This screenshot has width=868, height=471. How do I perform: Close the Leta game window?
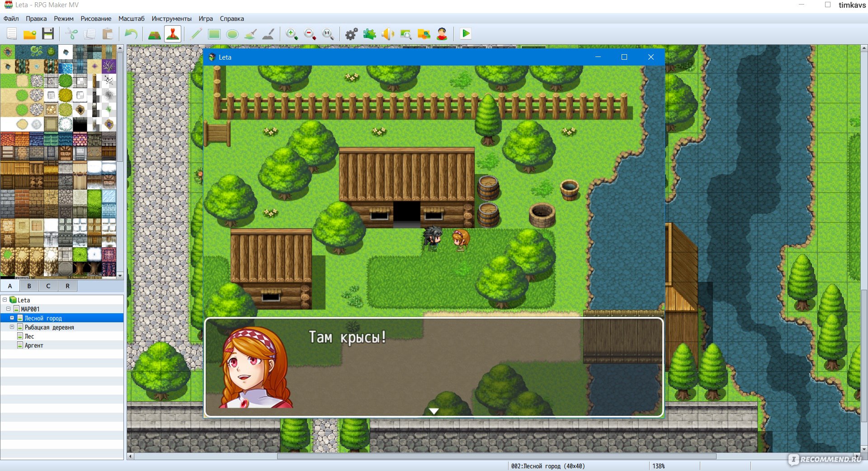coord(651,57)
